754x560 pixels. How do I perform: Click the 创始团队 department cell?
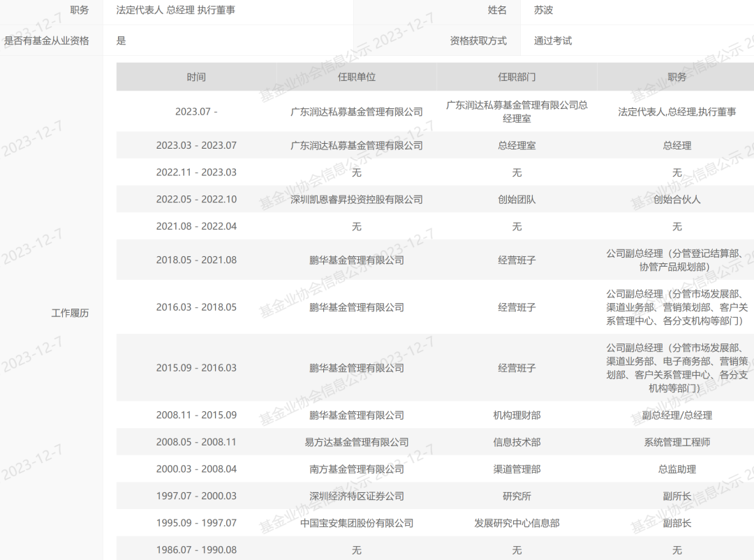pyautogui.click(x=517, y=199)
